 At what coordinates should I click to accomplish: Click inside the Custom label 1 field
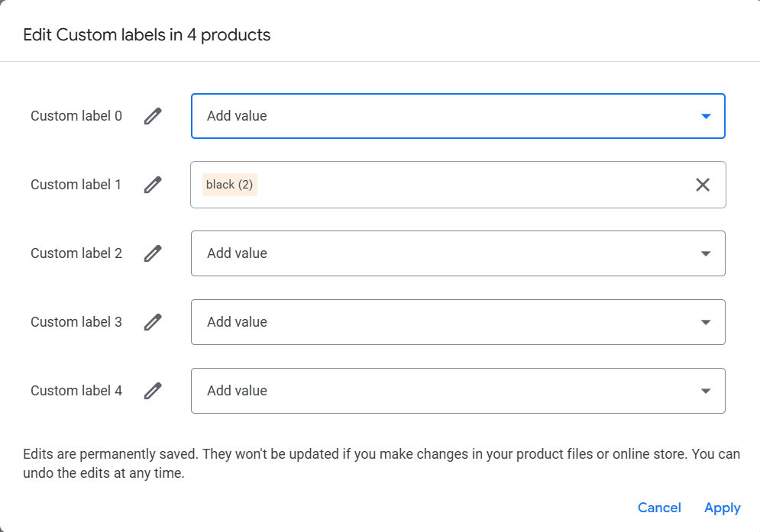[458, 185]
